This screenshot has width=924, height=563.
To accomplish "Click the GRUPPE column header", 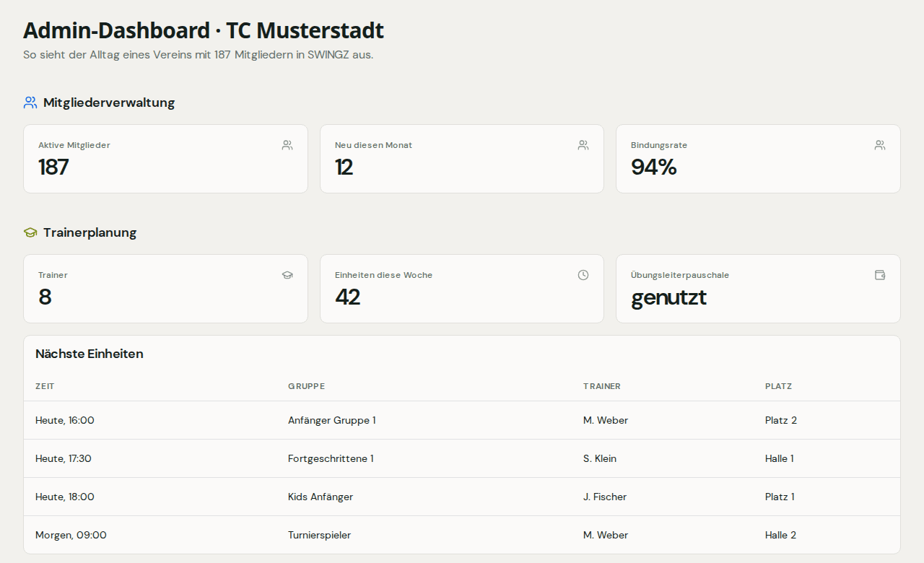I will pyautogui.click(x=306, y=386).
